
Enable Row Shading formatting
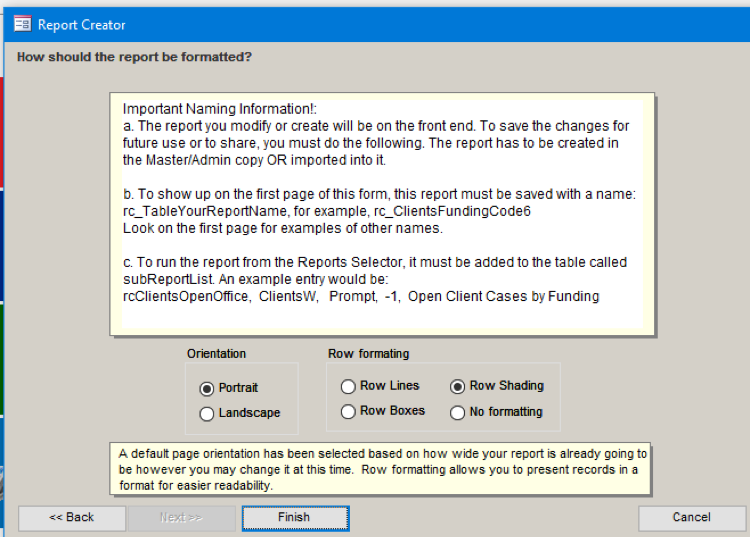(x=458, y=386)
